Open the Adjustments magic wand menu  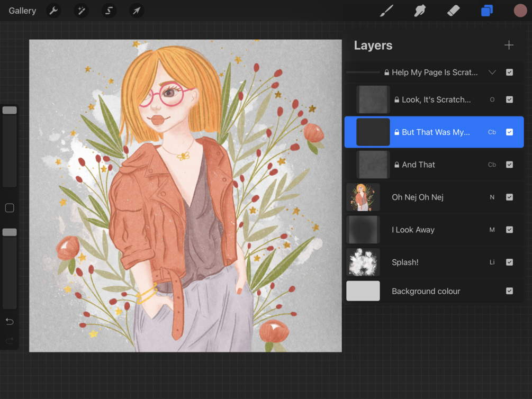(81, 11)
